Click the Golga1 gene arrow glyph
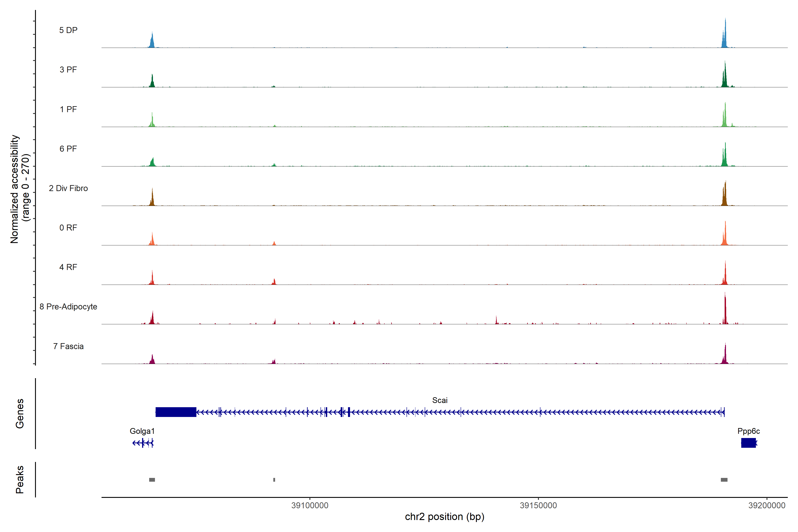 (x=143, y=443)
